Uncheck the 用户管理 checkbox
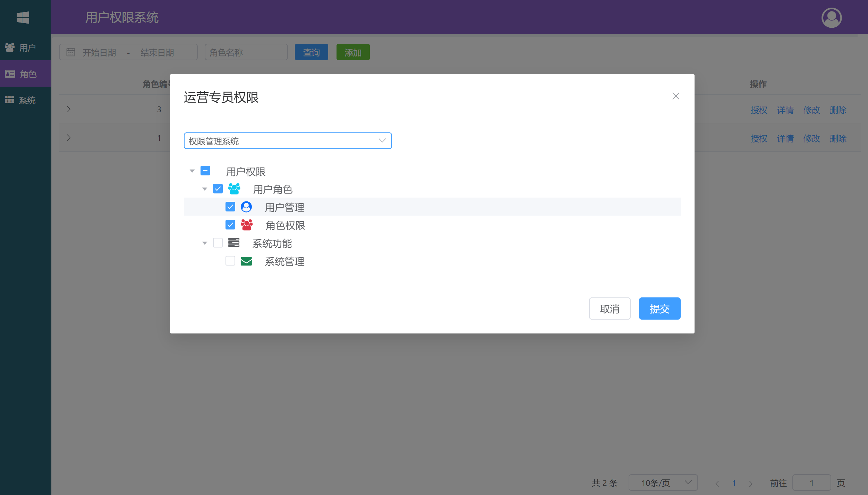Image resolution: width=868 pixels, height=495 pixels. coord(230,207)
